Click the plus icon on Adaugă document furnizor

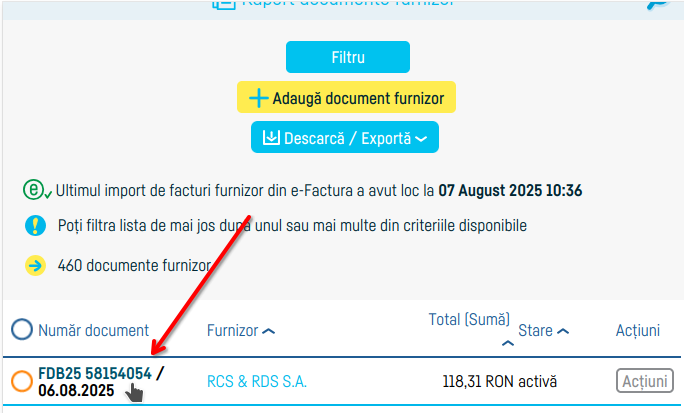click(x=259, y=98)
